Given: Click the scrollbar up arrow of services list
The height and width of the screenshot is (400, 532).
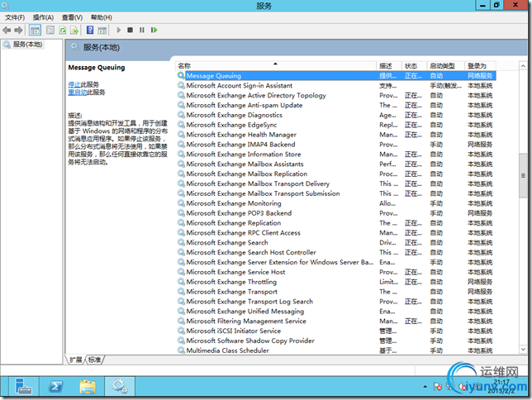Looking at the screenshot, I should (523, 66).
